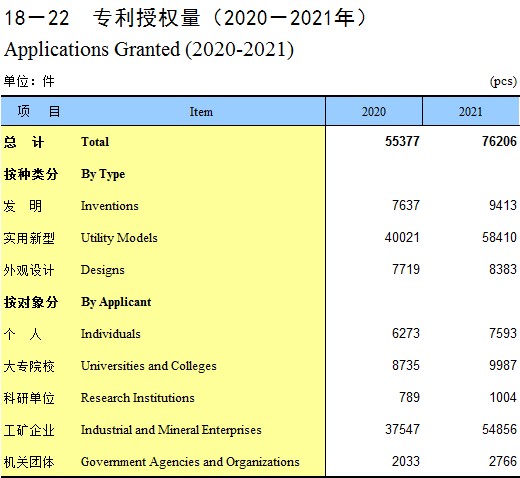Select the By Applicant section heading
Viewport: 520px width, 478px height.
click(x=116, y=302)
